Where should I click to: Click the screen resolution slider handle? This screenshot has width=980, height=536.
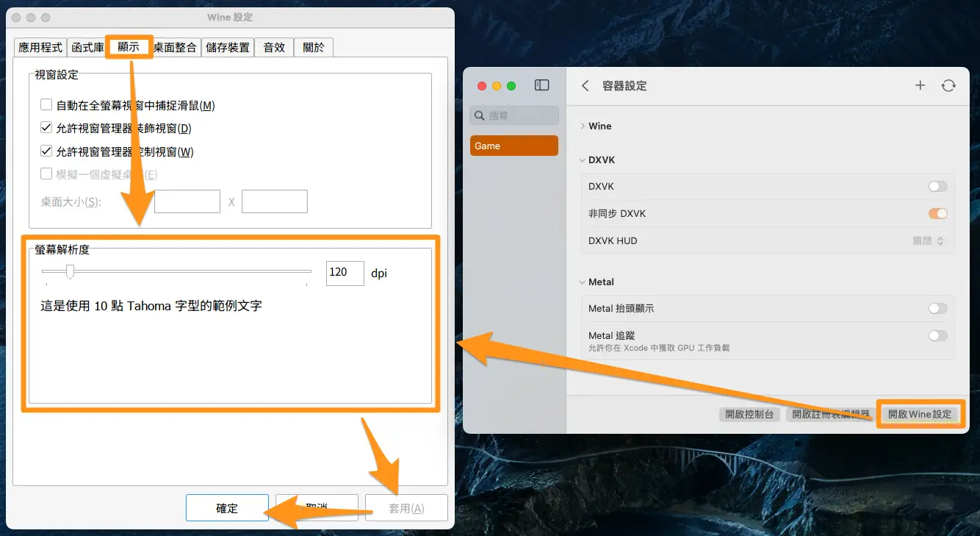pyautogui.click(x=70, y=272)
